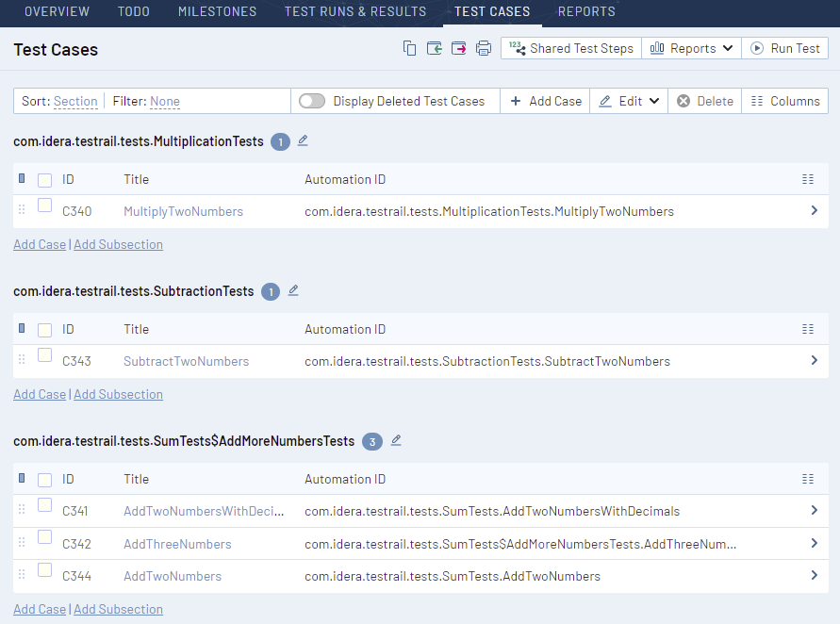
Task: Click the count badge beside SubtractionTests
Action: 271,292
